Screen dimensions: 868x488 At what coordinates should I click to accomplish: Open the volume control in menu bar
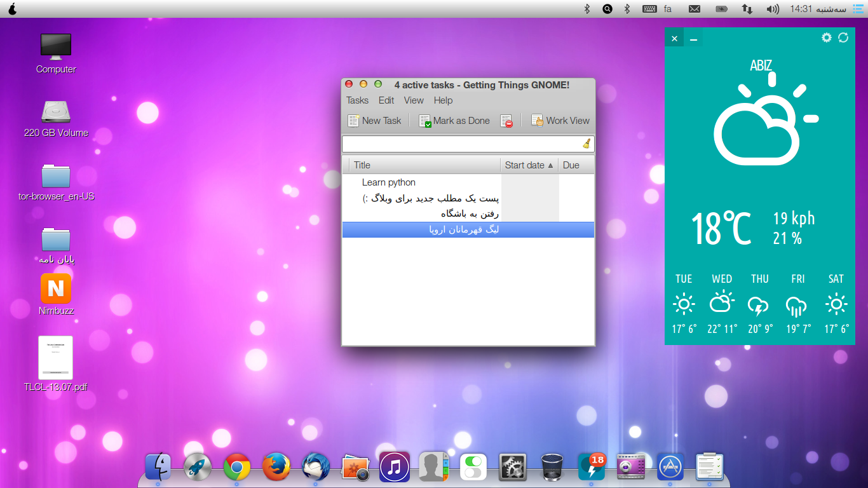pos(773,9)
